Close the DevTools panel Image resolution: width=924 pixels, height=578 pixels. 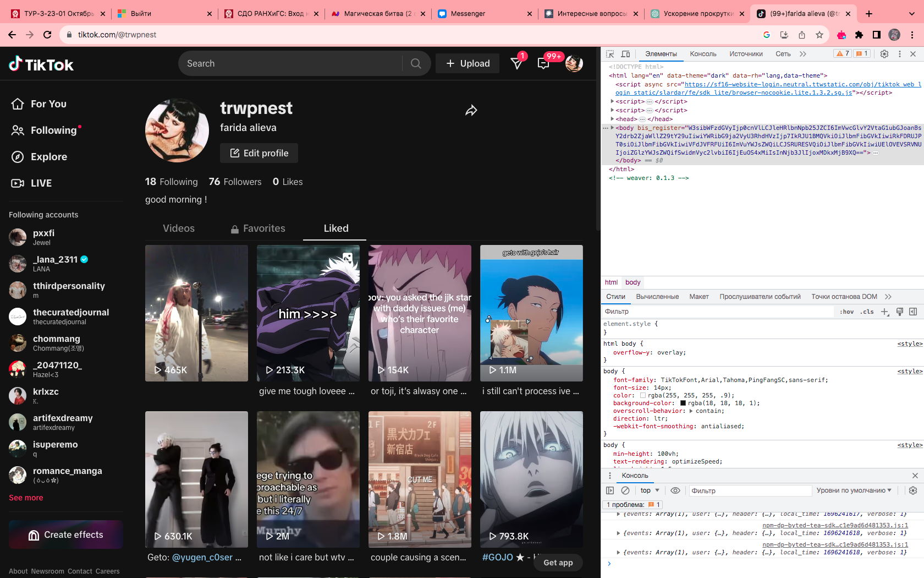(x=913, y=54)
